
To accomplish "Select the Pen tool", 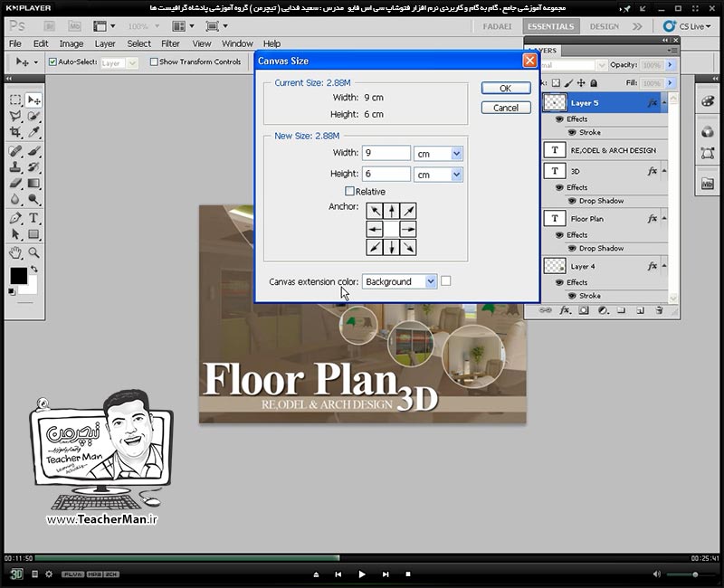I will point(15,217).
